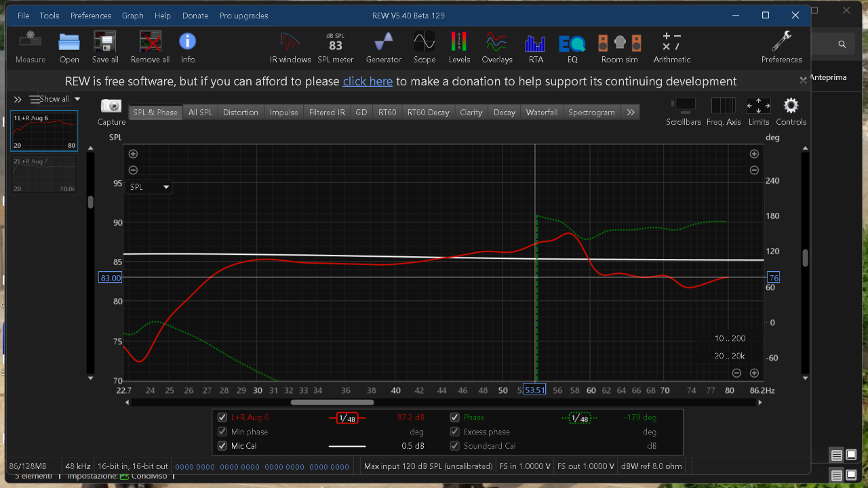Toggle the Excess phase checkbox
This screenshot has width=868, height=488.
[454, 432]
